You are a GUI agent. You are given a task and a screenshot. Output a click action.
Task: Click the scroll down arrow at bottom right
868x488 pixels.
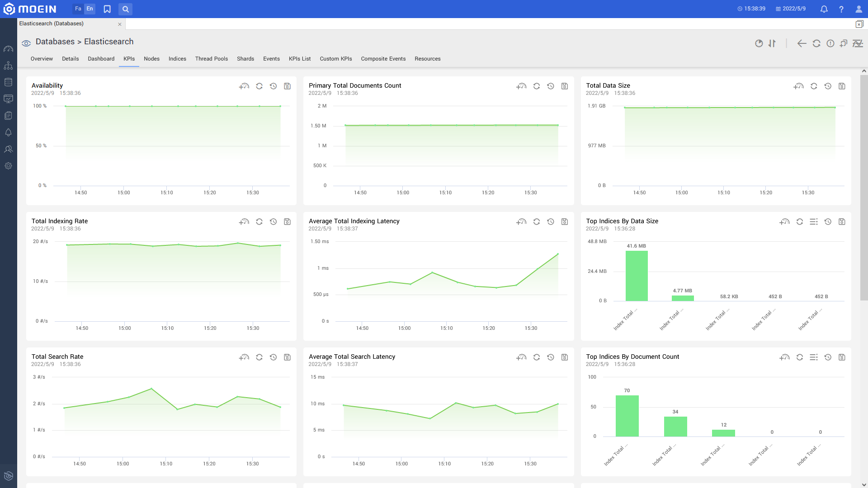(x=864, y=485)
